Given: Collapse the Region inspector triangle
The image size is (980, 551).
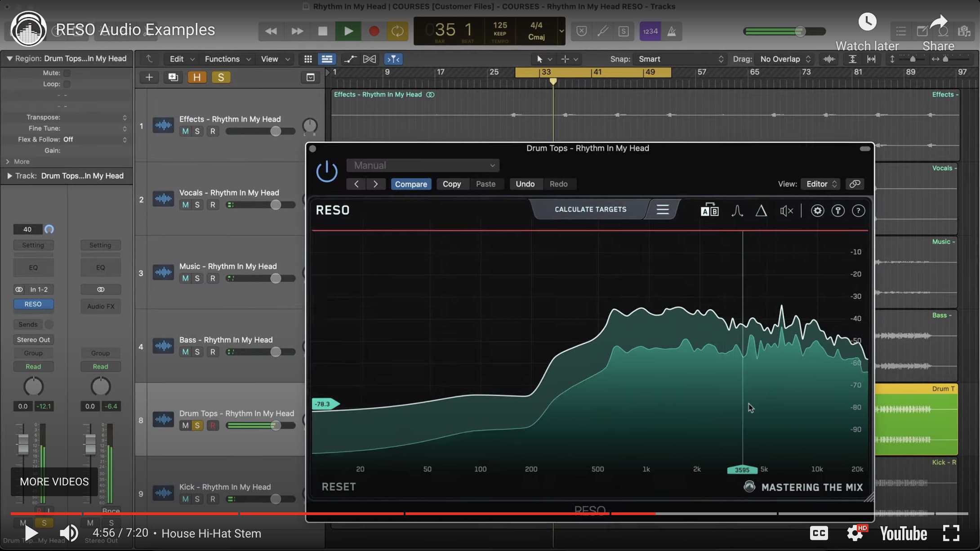Looking at the screenshot, I should (x=9, y=58).
